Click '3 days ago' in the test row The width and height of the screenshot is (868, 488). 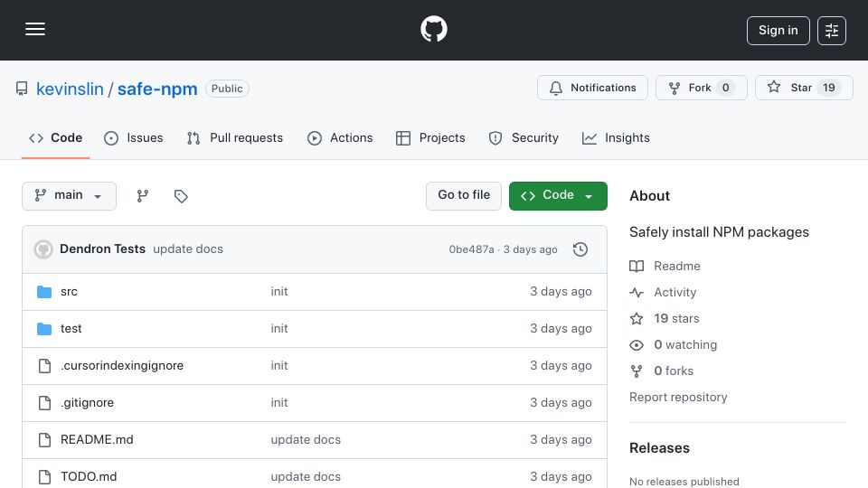point(561,329)
